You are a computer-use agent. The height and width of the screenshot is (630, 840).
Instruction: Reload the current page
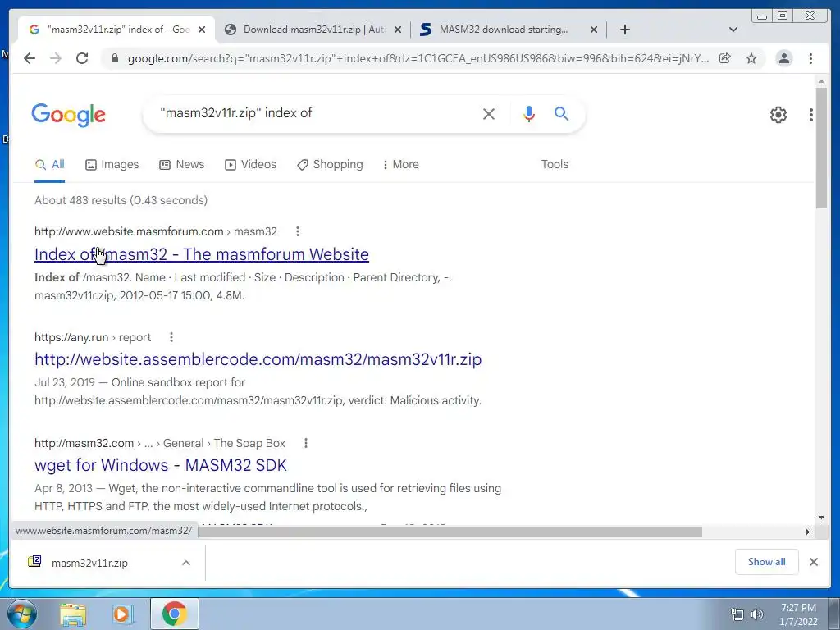coord(82,58)
